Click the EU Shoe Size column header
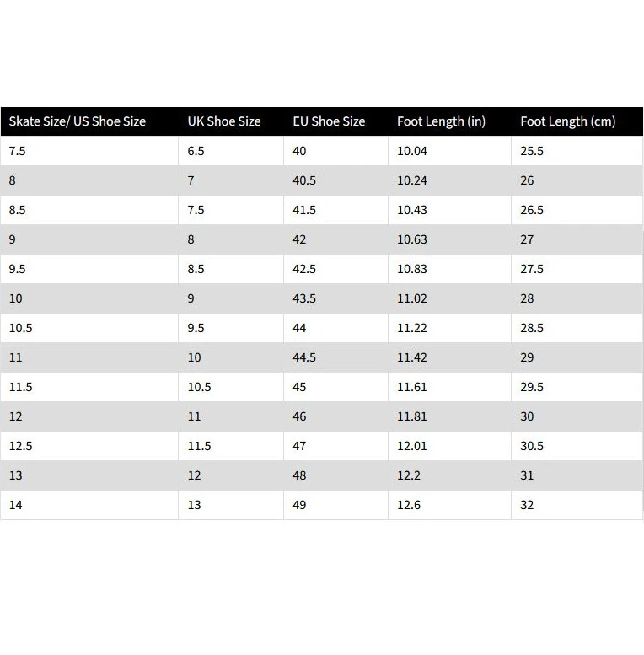The height and width of the screenshot is (655, 644). coord(329,121)
